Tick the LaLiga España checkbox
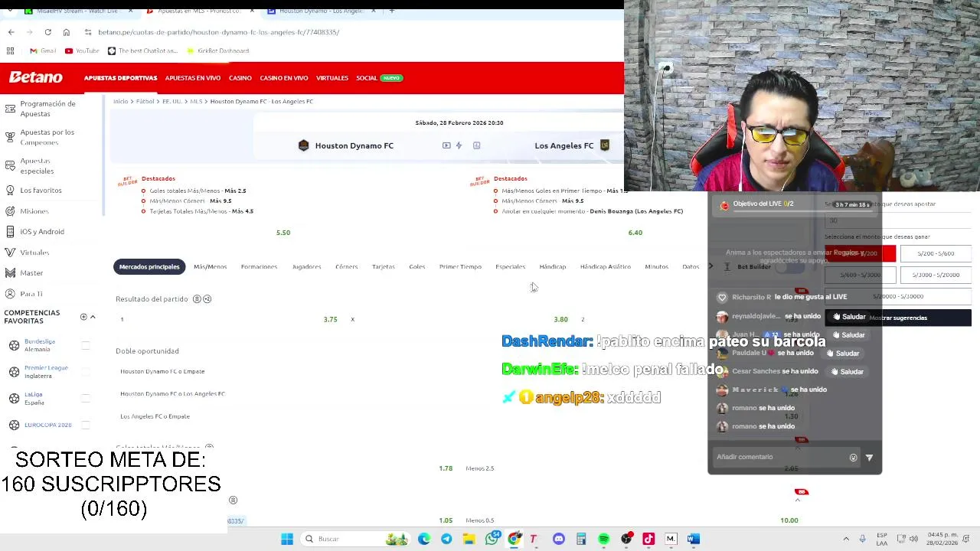980x551 pixels. pyautogui.click(x=86, y=398)
